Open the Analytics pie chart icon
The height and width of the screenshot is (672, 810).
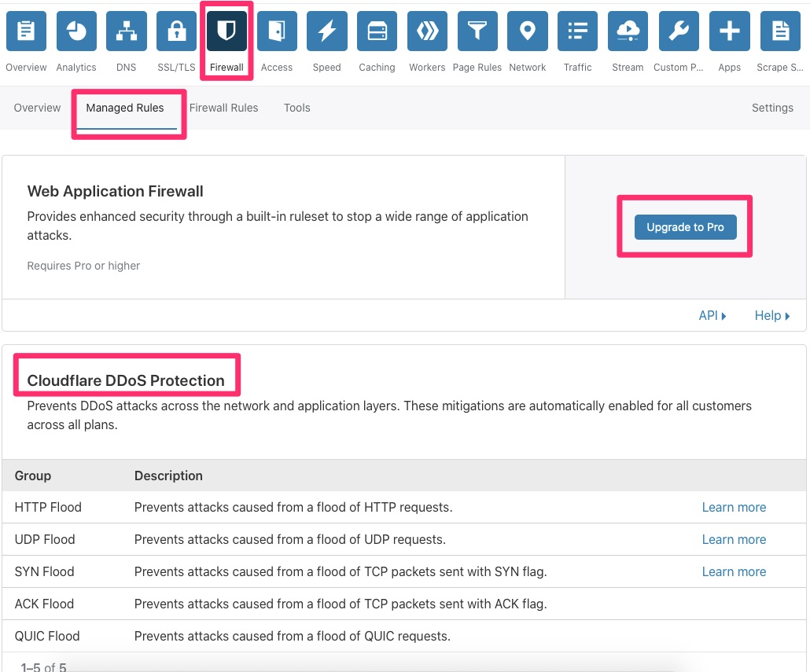75,31
